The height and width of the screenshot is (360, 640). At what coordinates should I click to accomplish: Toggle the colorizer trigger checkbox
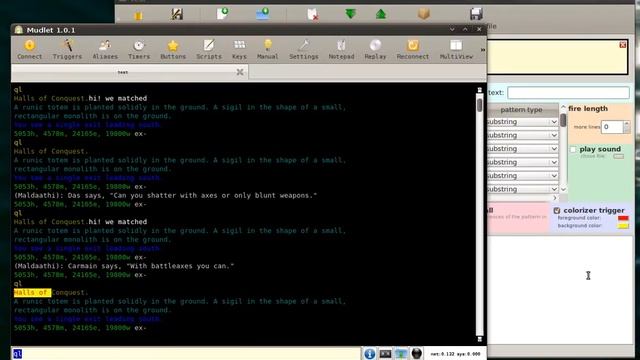pos(557,211)
